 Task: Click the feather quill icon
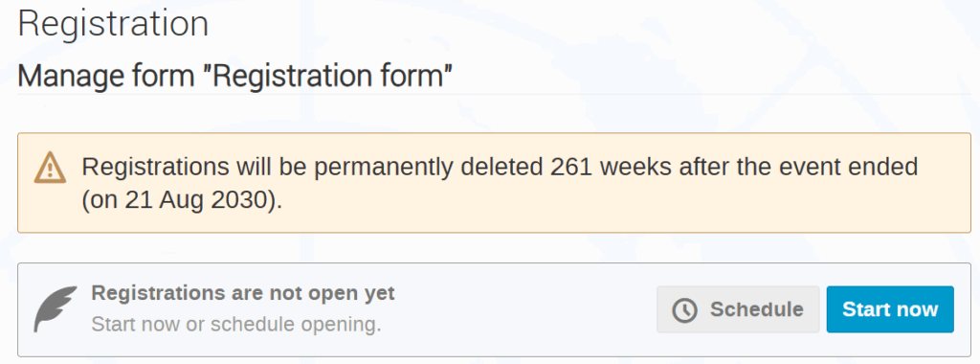[x=55, y=309]
